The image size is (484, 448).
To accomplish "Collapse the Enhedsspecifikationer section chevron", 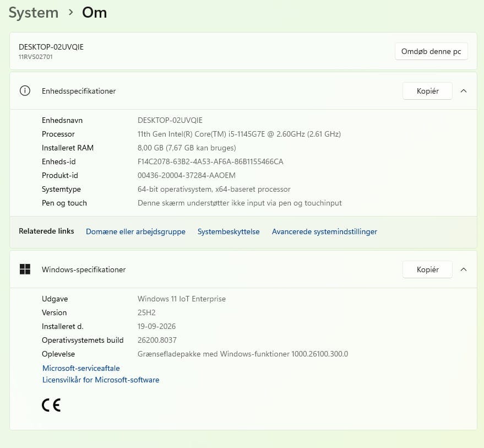I will pyautogui.click(x=463, y=91).
